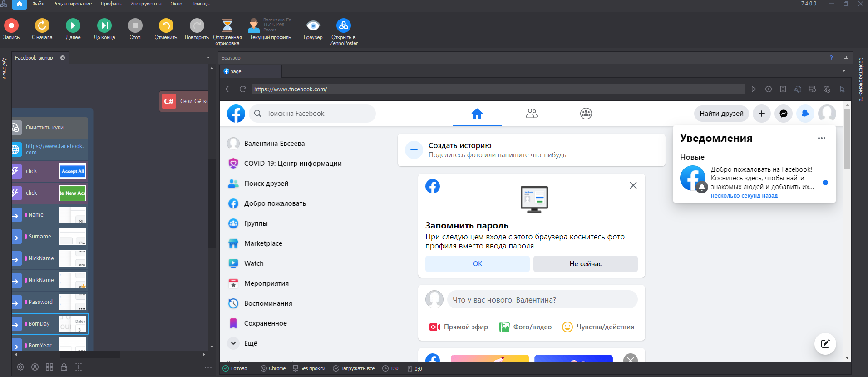Screen dimensions: 868x377
Task: Click the clear cookies icon in browser toolbar
Action: (x=827, y=89)
